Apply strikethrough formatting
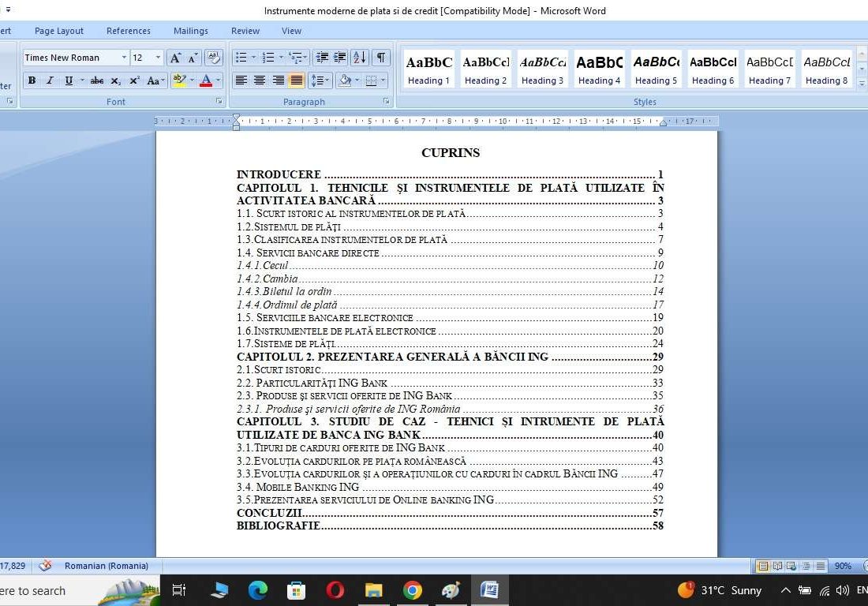Screen dimensions: 868x606 96,80
